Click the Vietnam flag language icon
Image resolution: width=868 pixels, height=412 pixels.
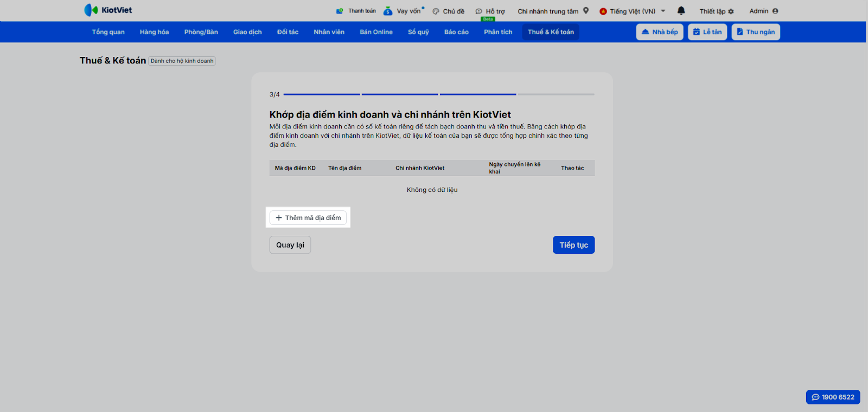(603, 11)
